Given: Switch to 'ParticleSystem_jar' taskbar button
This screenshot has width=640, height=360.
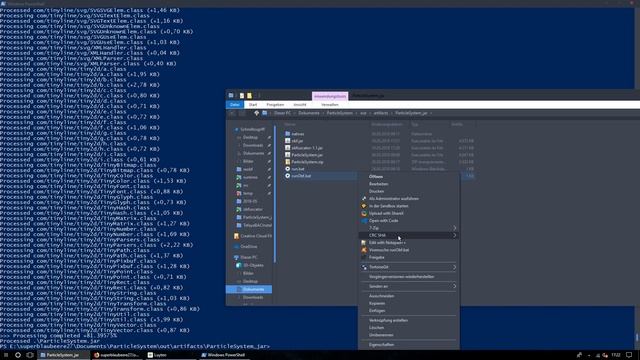Looking at the screenshot, I should click(x=63, y=355).
